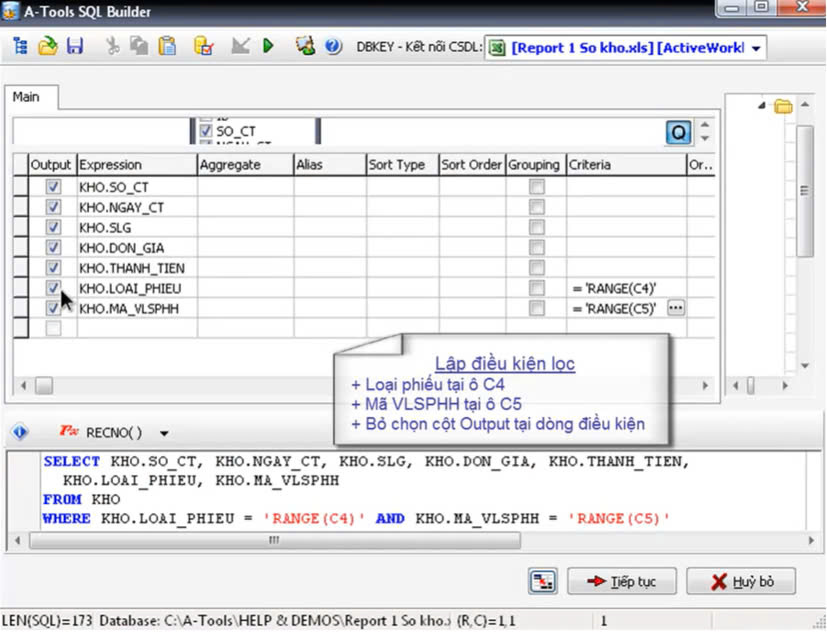Click right panel vertical scrollbar thumb
This screenshot has width=827, height=633.
[x=804, y=191]
